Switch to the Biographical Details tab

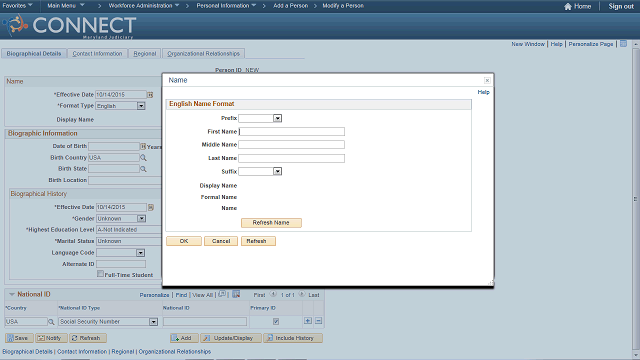pyautogui.click(x=34, y=53)
